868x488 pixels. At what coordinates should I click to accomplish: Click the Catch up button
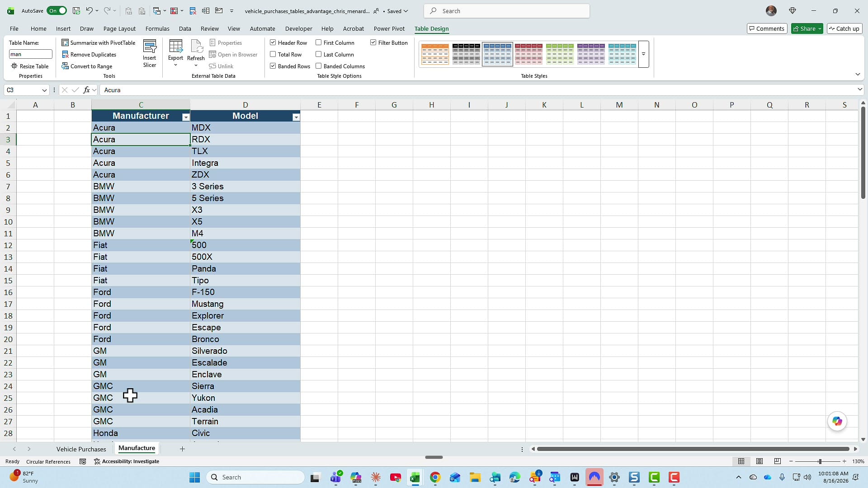(x=844, y=28)
